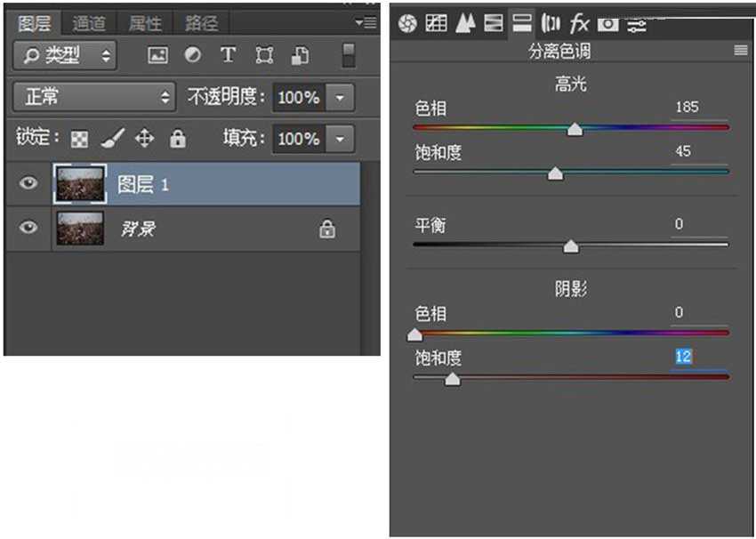Switch to the 通道 tab
756x539 pixels.
pos(89,23)
